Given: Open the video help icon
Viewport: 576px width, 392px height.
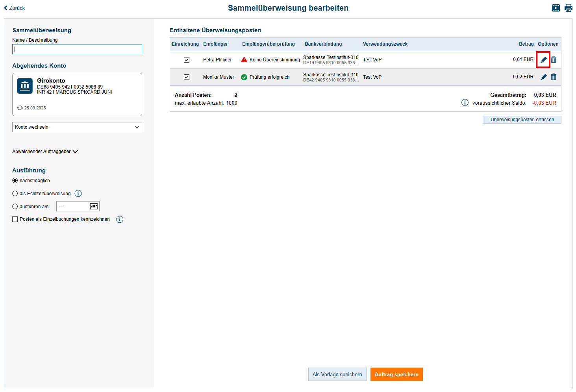Looking at the screenshot, I should tap(556, 8).
